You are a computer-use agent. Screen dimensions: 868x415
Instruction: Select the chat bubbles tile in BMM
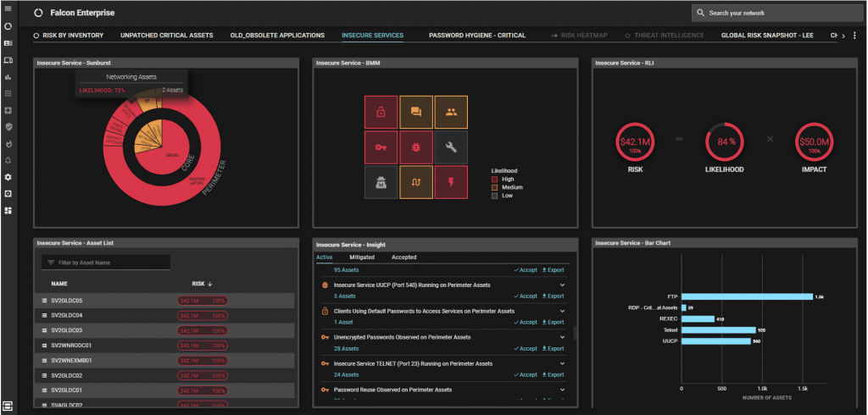416,113
